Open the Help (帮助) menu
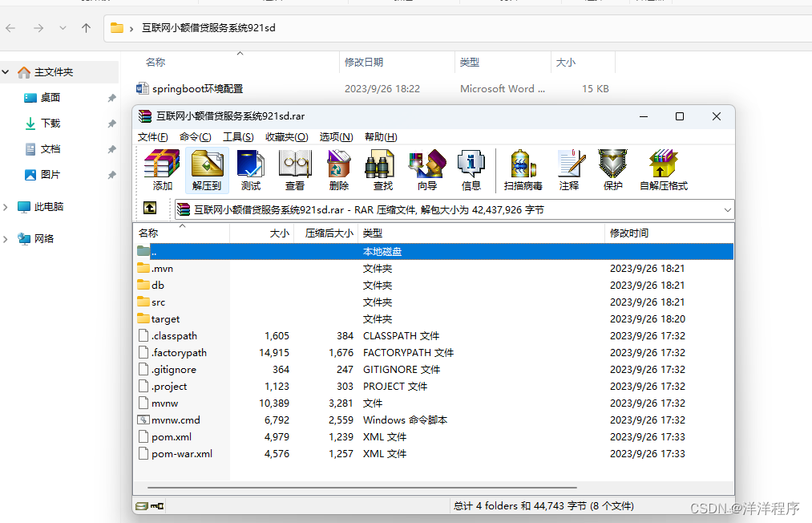812x523 pixels. 381,137
